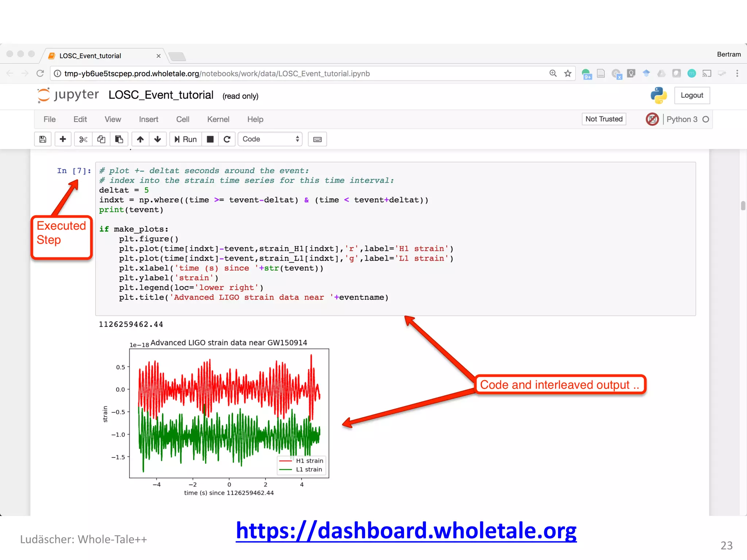Click the disabled notifications icon beside Python 3
The width and height of the screenshot is (747, 560).
(x=652, y=119)
